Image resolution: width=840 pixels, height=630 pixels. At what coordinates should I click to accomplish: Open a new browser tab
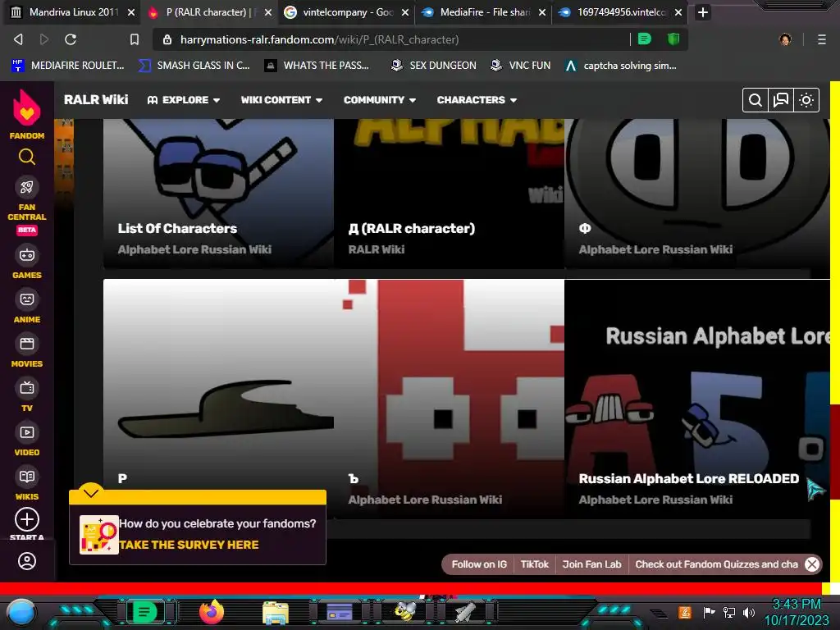[x=703, y=12]
